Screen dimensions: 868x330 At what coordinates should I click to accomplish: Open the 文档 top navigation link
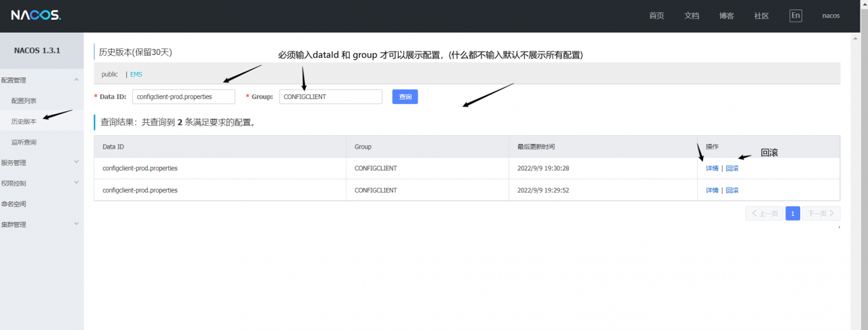[692, 16]
